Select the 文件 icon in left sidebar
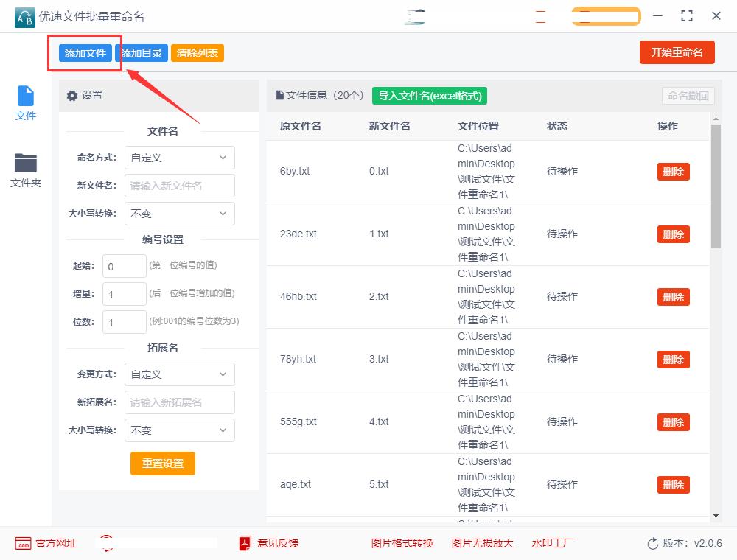This screenshot has height=560, width=737. click(x=26, y=102)
